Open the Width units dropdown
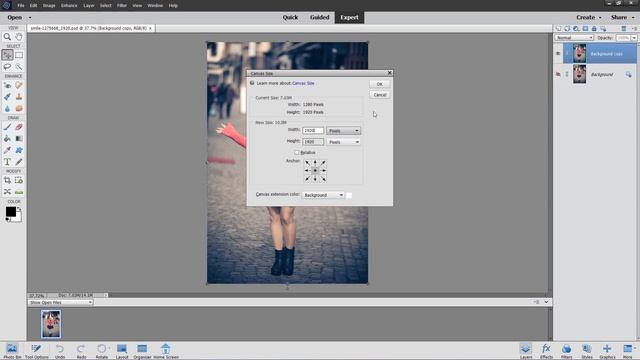Screen dimensions: 640x360 pyautogui.click(x=343, y=131)
